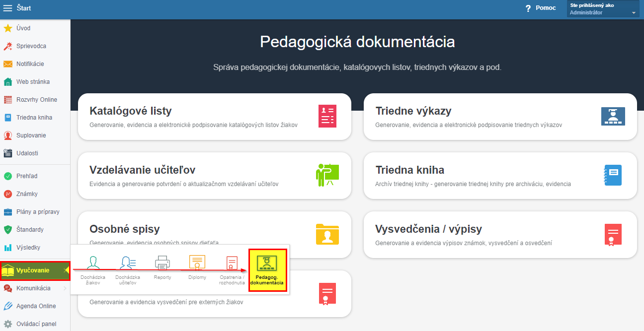Click the Reporty label in popup
This screenshot has width=644, height=331.
(162, 277)
